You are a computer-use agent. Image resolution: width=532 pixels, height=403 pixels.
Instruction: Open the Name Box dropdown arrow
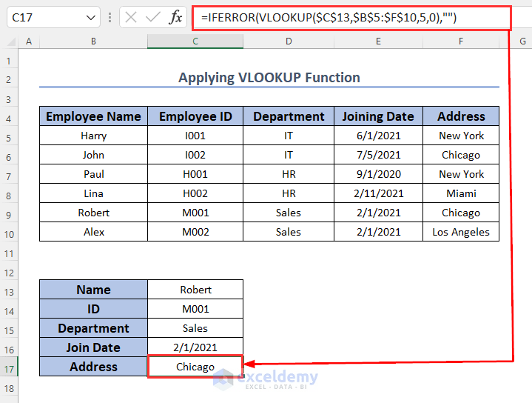point(90,17)
